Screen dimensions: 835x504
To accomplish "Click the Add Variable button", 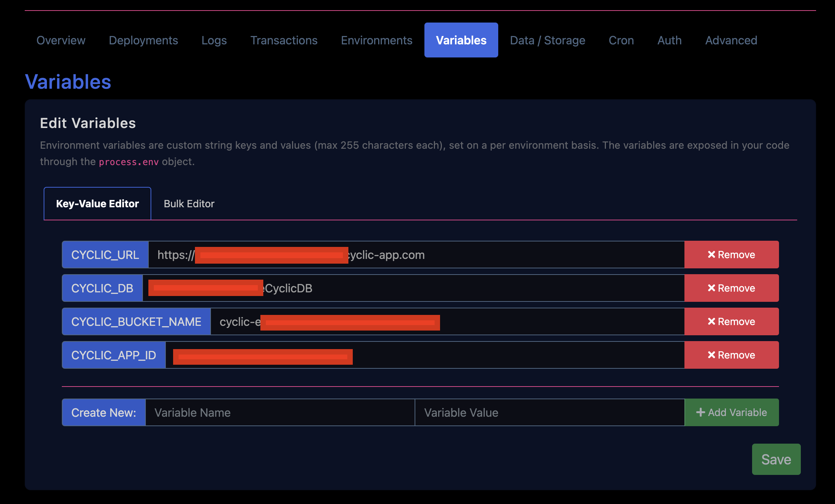I will tap(731, 412).
